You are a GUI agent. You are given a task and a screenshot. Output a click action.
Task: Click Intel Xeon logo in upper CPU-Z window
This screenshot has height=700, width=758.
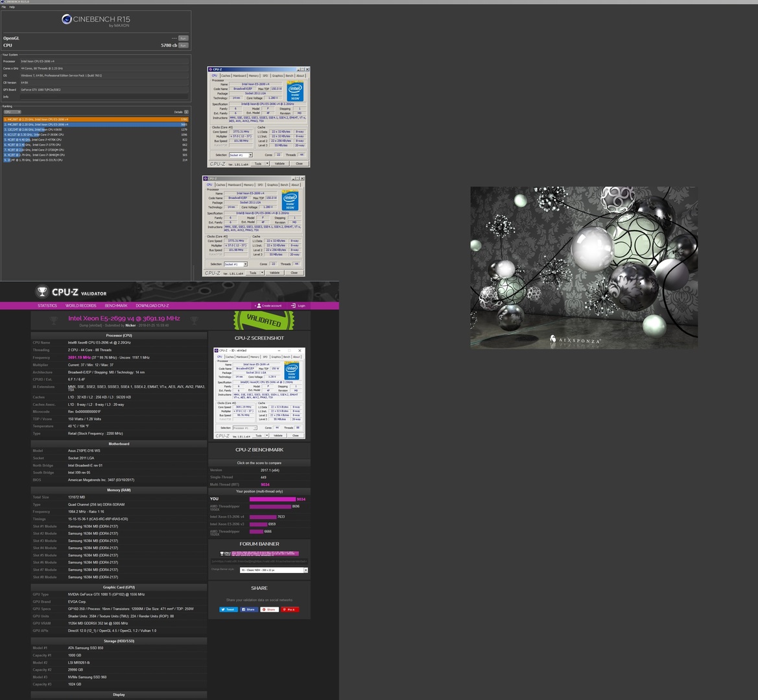pyautogui.click(x=296, y=91)
